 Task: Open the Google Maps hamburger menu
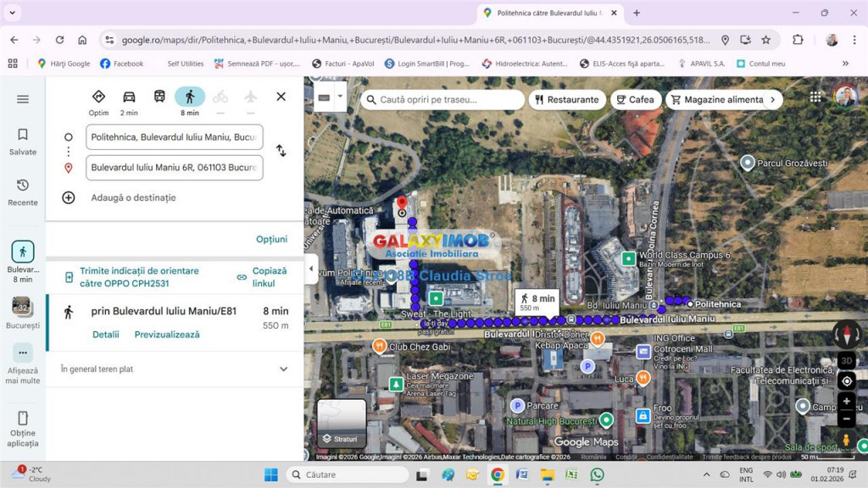(x=23, y=99)
